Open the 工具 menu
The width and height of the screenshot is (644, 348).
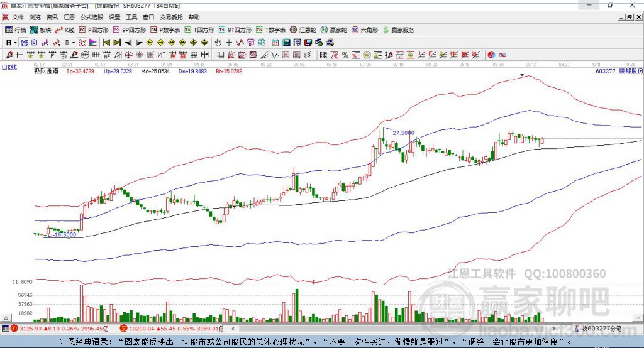coord(131,17)
